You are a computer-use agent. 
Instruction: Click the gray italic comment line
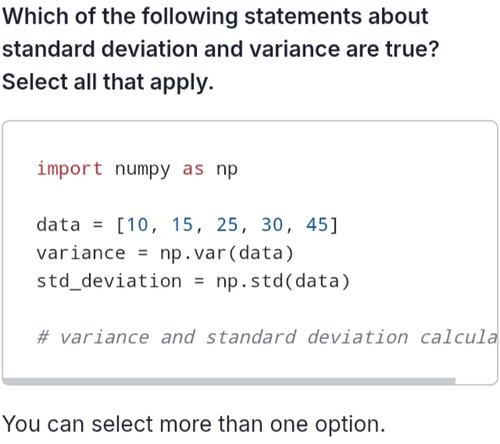267,337
